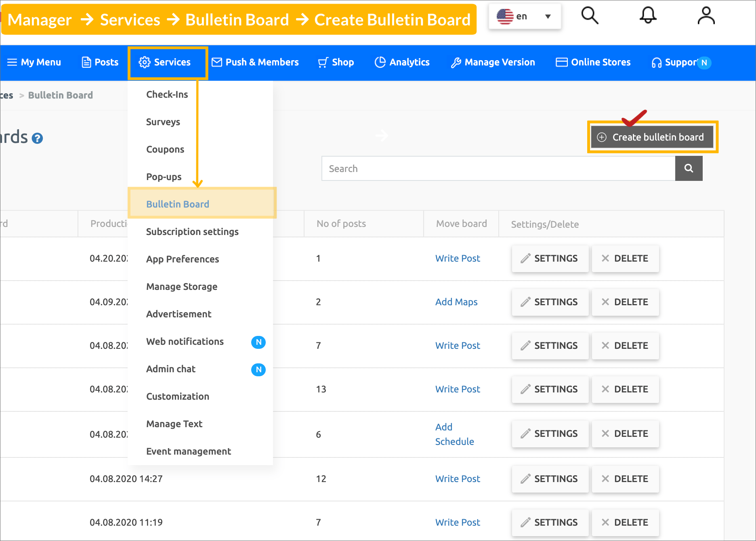The image size is (756, 541).
Task: Open the Shop menu in navbar
Action: pyautogui.click(x=336, y=62)
